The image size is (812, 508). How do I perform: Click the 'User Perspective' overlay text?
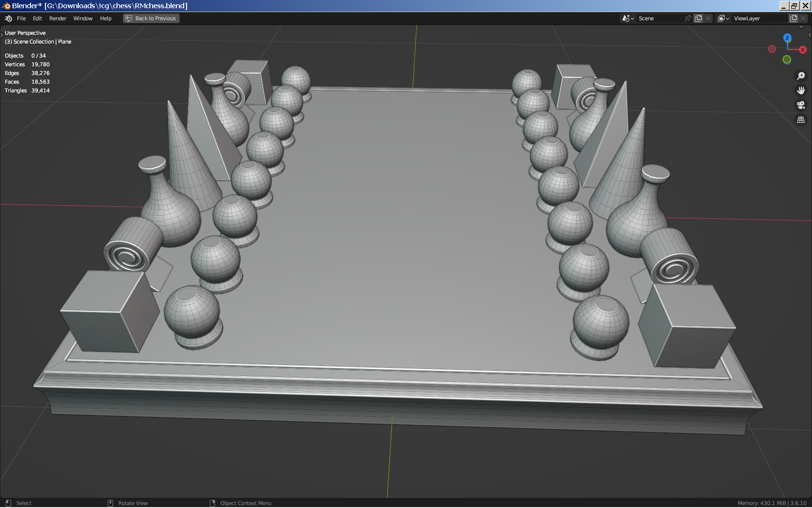[25, 33]
